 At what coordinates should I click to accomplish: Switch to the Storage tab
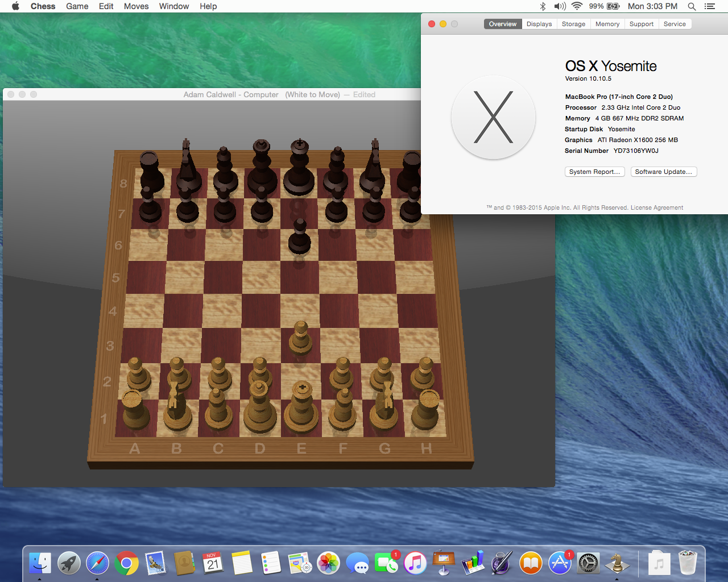[573, 24]
